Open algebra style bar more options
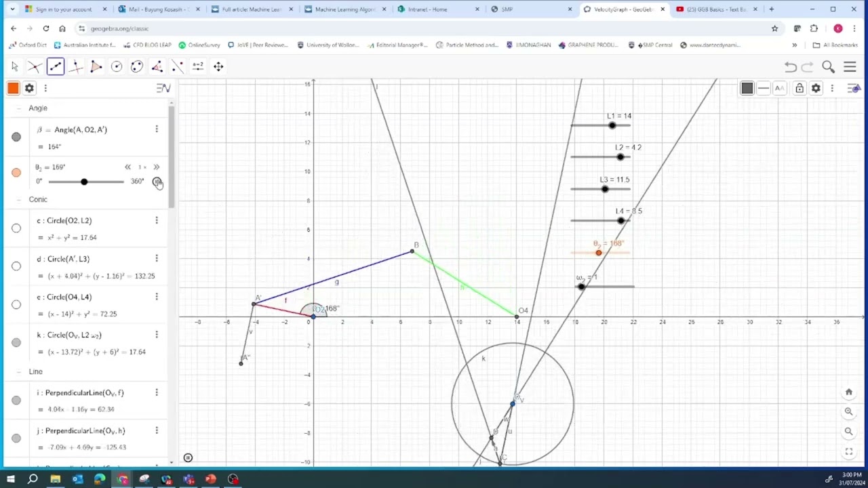 pyautogui.click(x=45, y=88)
